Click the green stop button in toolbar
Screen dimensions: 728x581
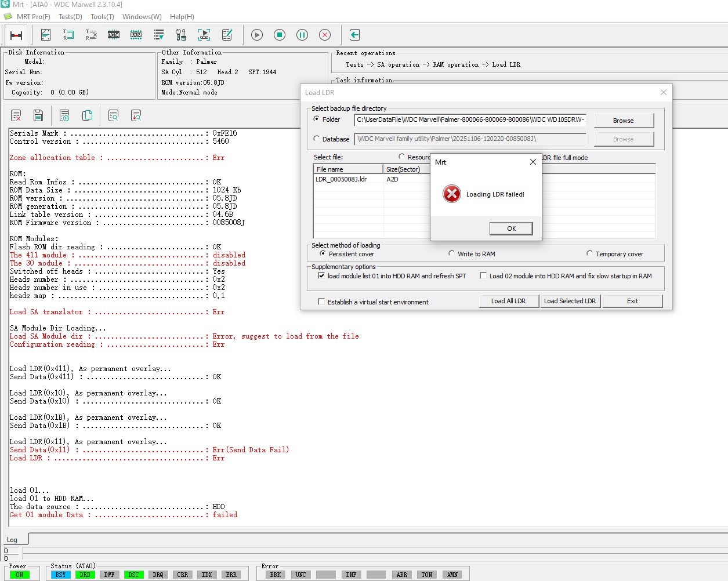coord(280,35)
